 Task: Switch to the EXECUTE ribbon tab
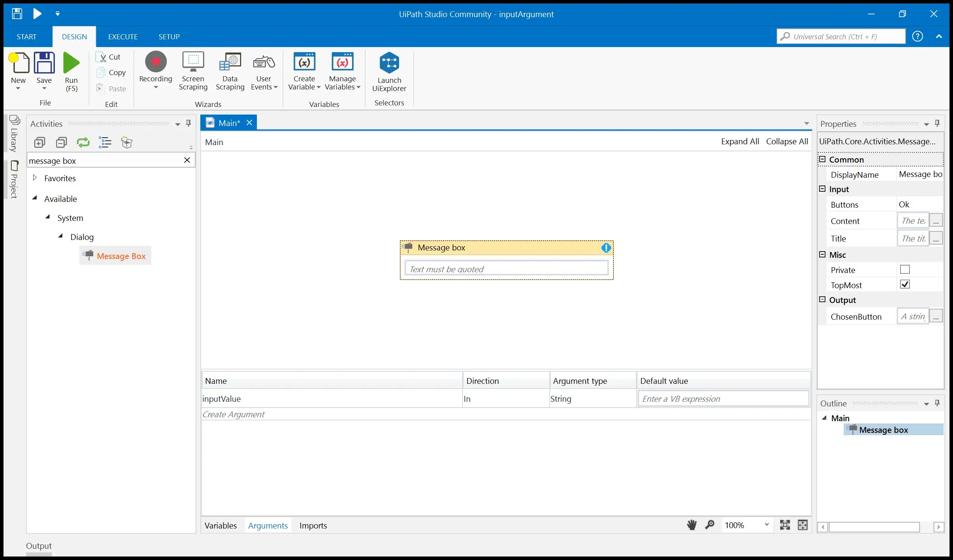coord(123,37)
